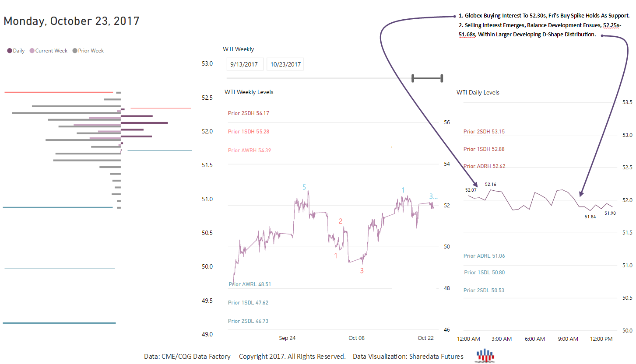Image resolution: width=636 pixels, height=364 pixels.
Task: Select the Prior AWRH 54.39 label
Action: [x=249, y=150]
